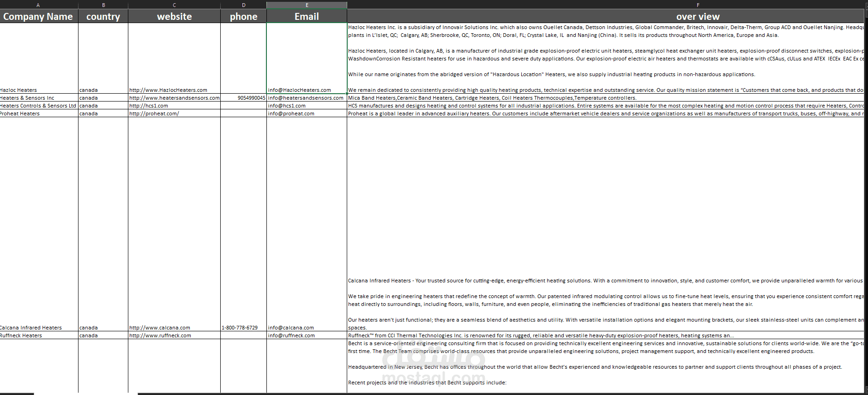Screen dimensions: 868x395
Task: Select the "Calcana Infrared Heaters" company cell
Action: [x=39, y=224]
